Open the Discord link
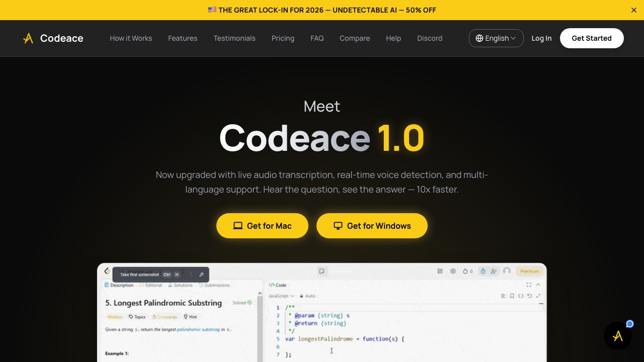Viewport: 644px width, 362px height. coord(430,38)
